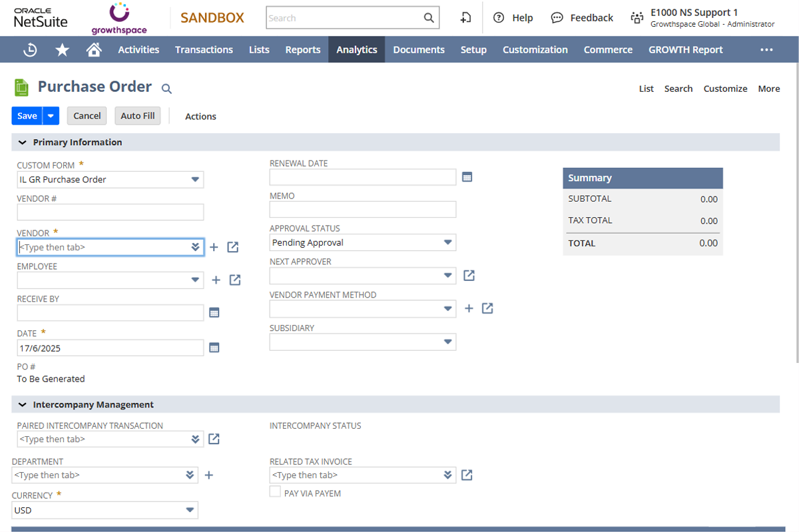Open the GROWTH Report menu

click(x=686, y=50)
